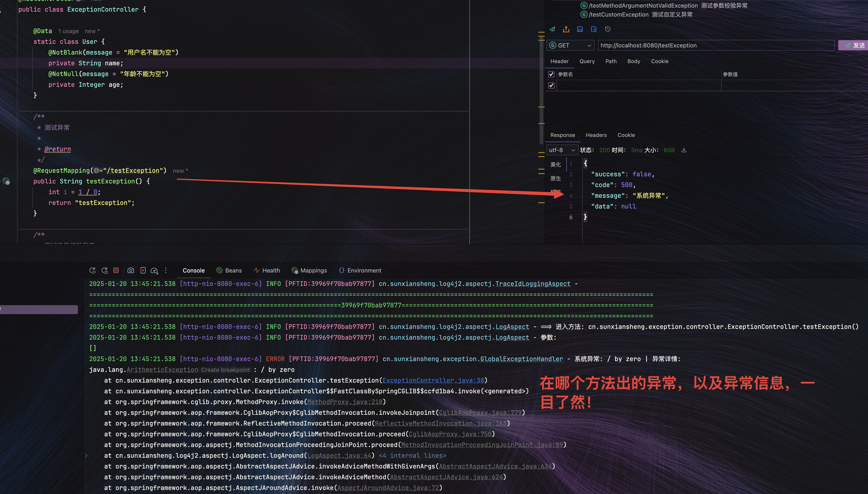The width and height of the screenshot is (868, 494).
Task: Open the Health tab
Action: [266, 270]
